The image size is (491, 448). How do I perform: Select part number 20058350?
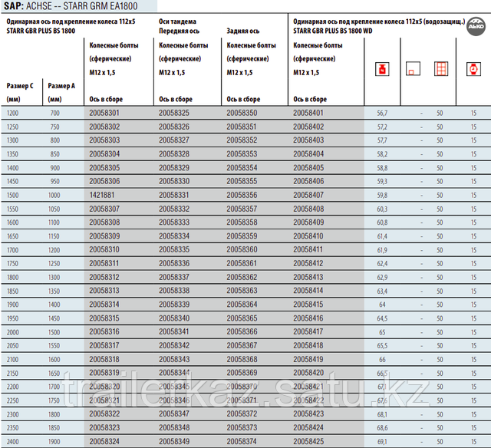pyautogui.click(x=242, y=113)
